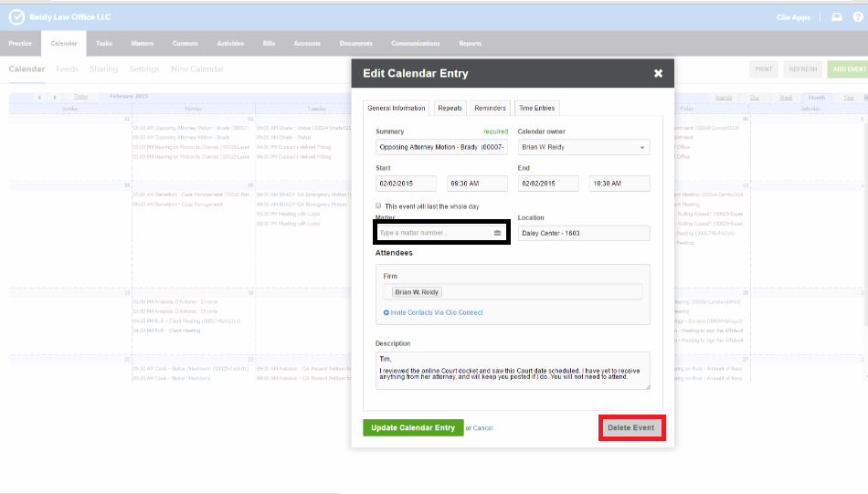Click the matter picker briefcase icon

pos(497,233)
